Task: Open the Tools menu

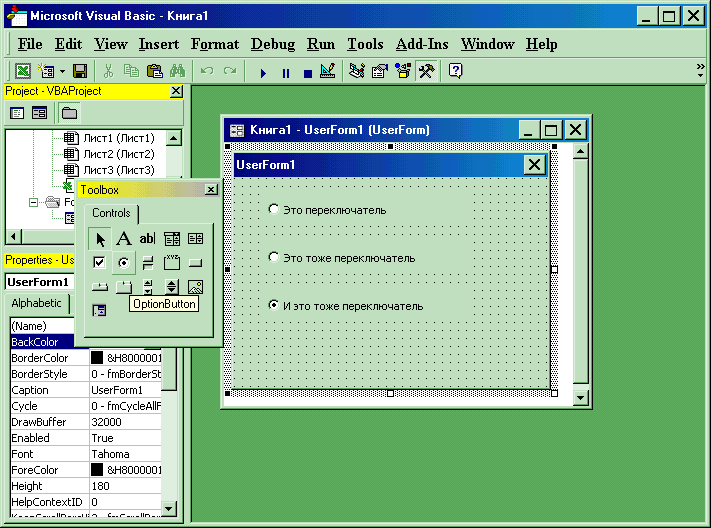Action: point(365,44)
